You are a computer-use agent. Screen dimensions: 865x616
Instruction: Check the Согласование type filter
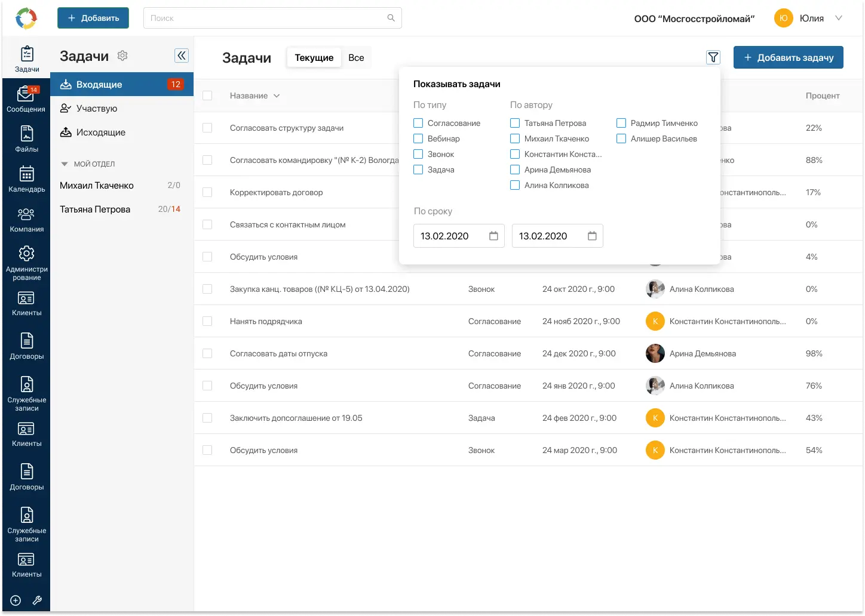pos(418,123)
